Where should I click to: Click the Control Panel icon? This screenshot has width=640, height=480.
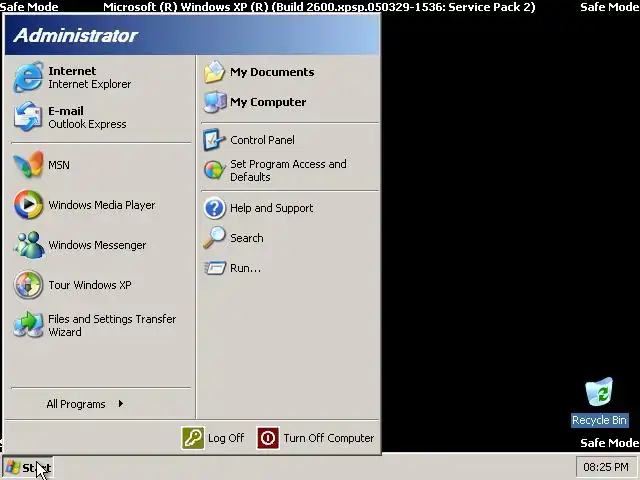pyautogui.click(x=214, y=140)
